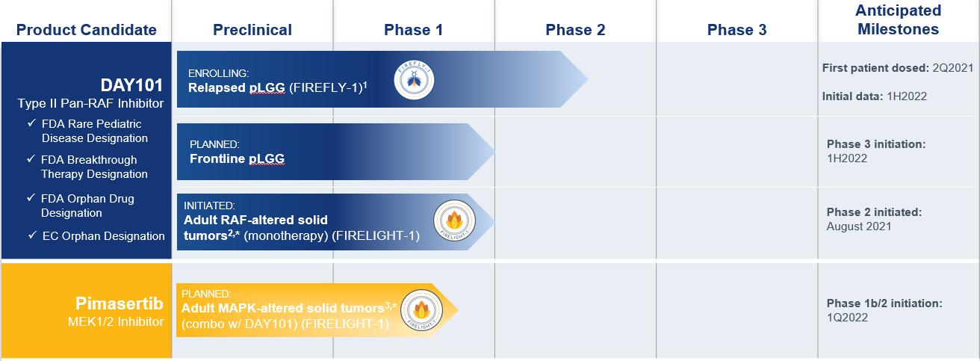Click the checkmark beside FDA Breakthrough Therapy Designation
Image resolution: width=980 pixels, height=361 pixels.
pyautogui.click(x=31, y=160)
